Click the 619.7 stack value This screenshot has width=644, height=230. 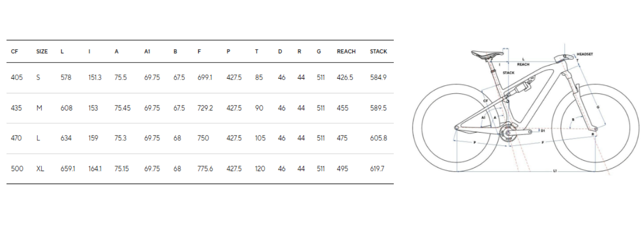[377, 169]
